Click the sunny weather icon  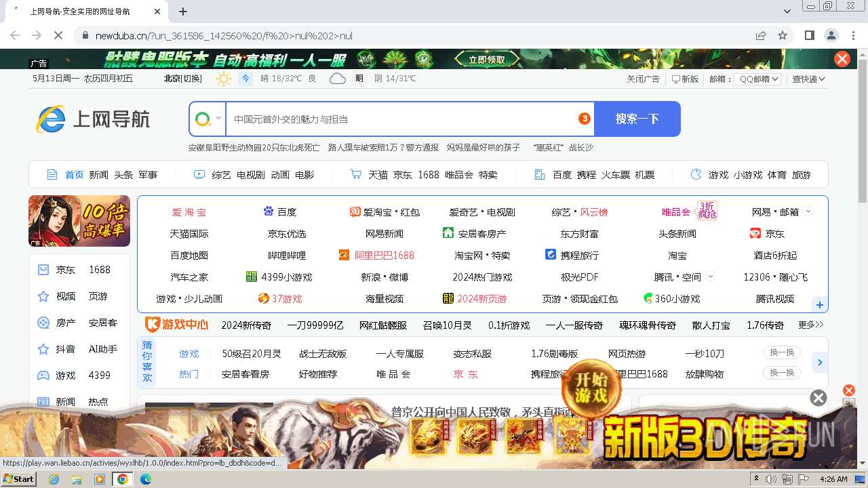223,79
